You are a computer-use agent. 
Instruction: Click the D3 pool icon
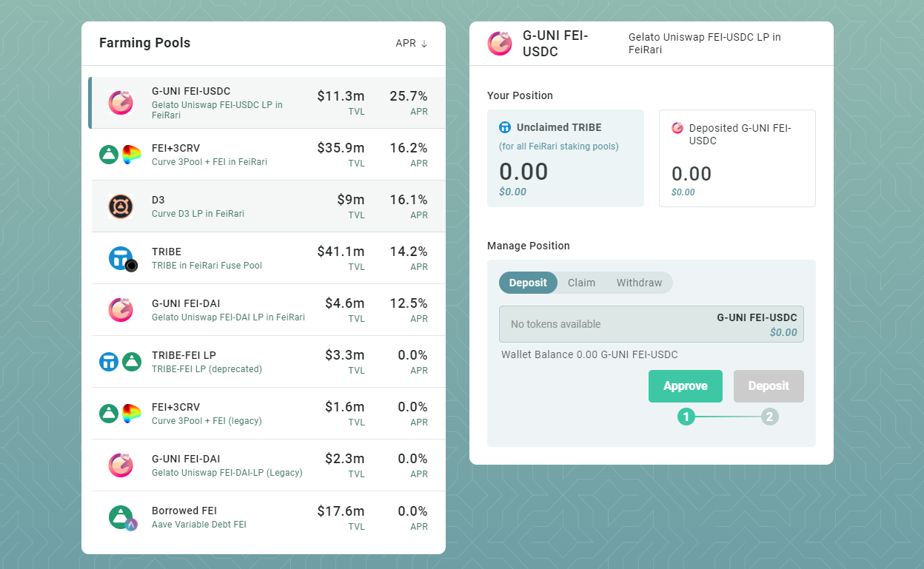click(120, 206)
